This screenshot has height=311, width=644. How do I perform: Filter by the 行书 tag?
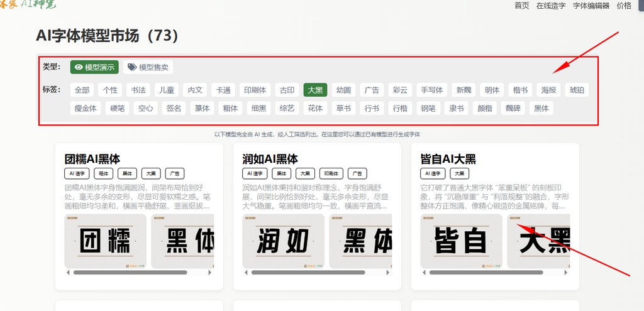372,108
